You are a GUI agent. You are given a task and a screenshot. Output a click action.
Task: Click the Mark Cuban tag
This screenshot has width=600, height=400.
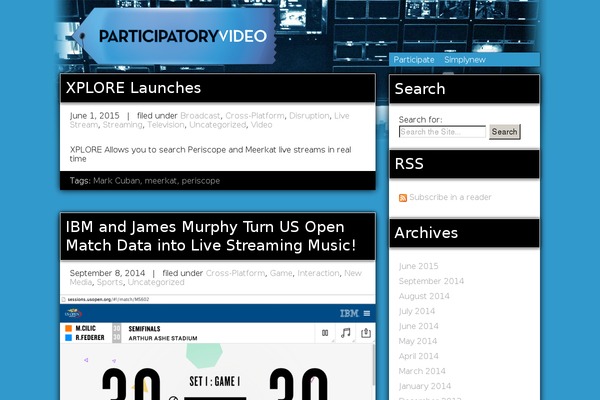pyautogui.click(x=117, y=181)
